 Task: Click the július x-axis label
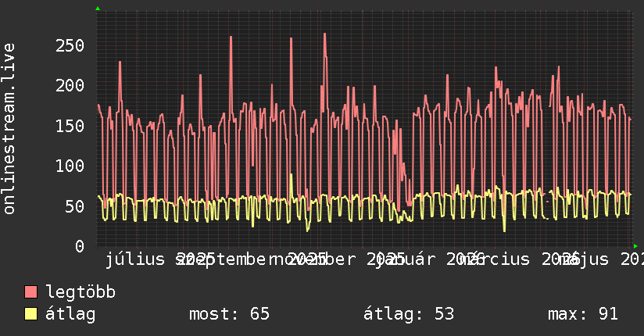pos(135,259)
